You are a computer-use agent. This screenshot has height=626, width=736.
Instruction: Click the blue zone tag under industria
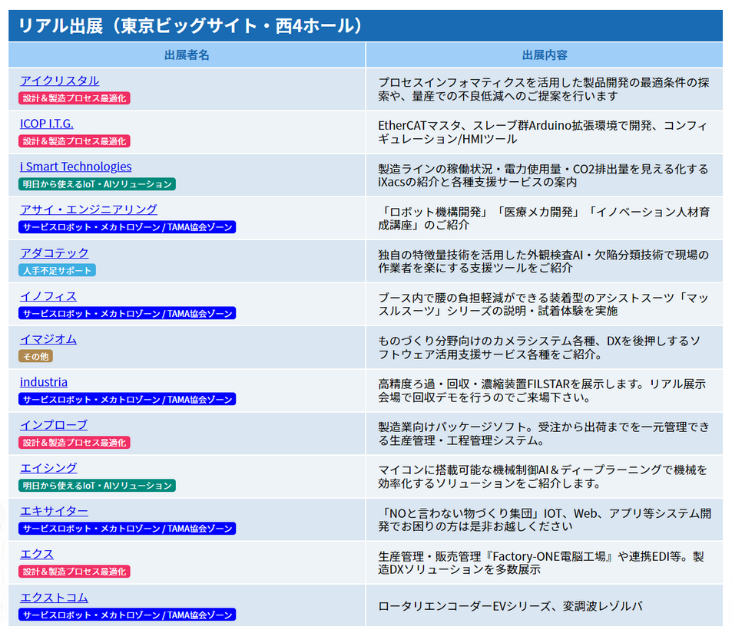(127, 399)
